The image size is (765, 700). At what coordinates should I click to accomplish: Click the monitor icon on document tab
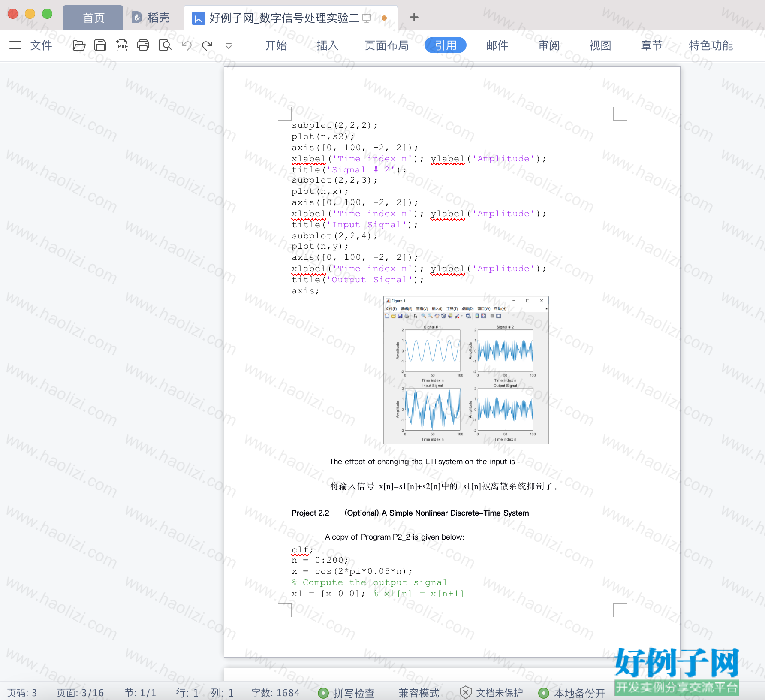point(367,18)
